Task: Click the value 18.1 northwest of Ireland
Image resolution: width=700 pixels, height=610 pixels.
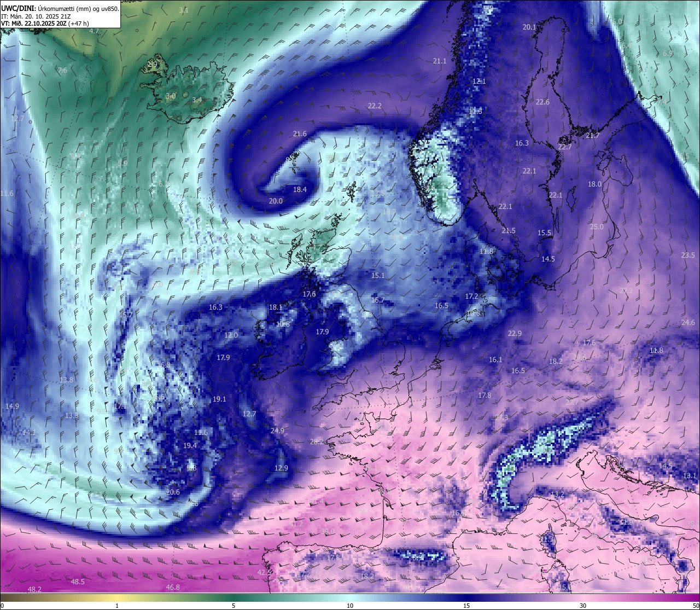Action: point(276,307)
